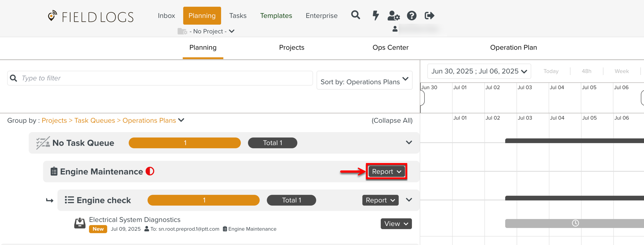Click the Engine Maintenance half-circle status icon
This screenshot has height=245, width=644.
[x=150, y=171]
